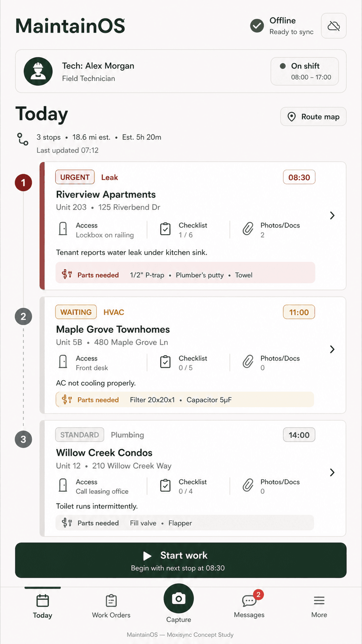
Task: Click the Route map button
Action: pos(314,117)
